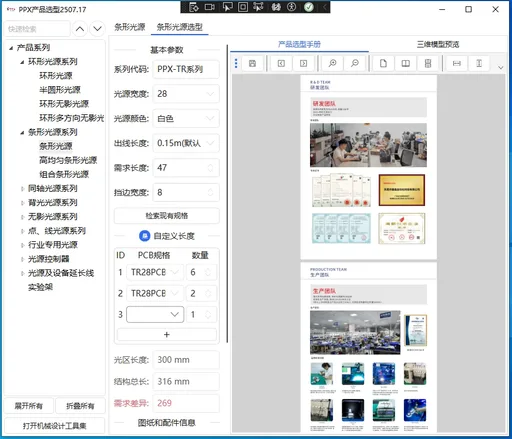Switch viewer to single page layout
This screenshot has height=439, width=512.
coord(383,63)
